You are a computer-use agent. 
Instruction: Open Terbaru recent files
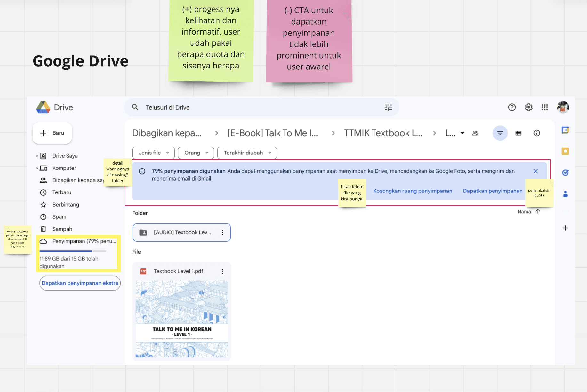61,192
